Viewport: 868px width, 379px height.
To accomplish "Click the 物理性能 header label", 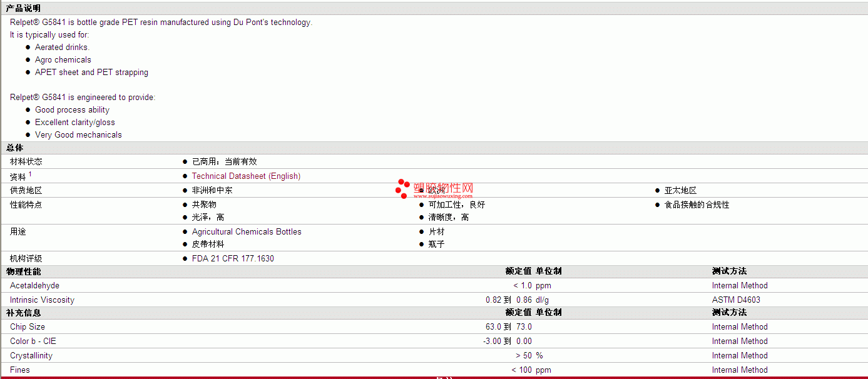I will 24,271.
